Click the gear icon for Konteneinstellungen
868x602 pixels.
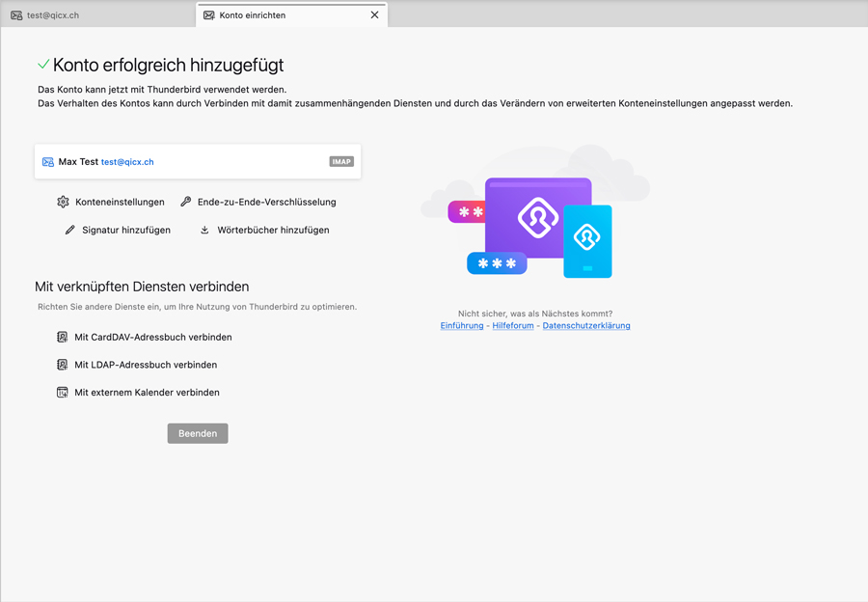63,202
